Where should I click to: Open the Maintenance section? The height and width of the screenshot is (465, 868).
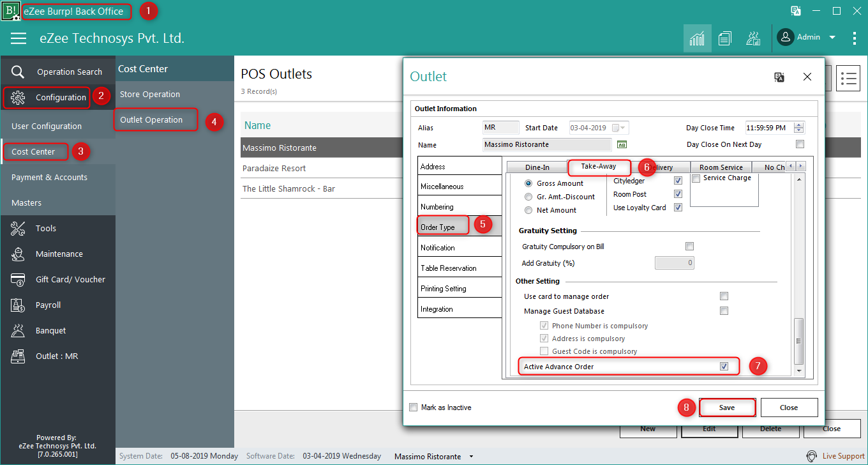[x=57, y=254]
